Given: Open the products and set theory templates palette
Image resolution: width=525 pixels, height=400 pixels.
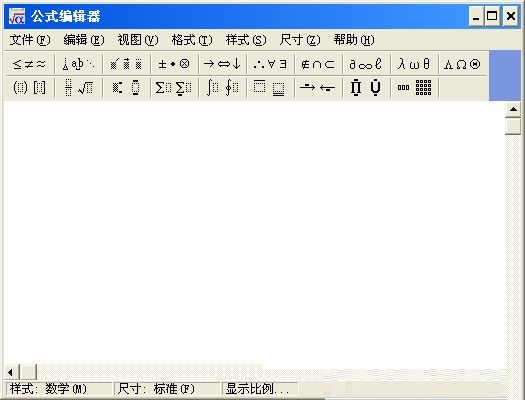Looking at the screenshot, I should [366, 88].
